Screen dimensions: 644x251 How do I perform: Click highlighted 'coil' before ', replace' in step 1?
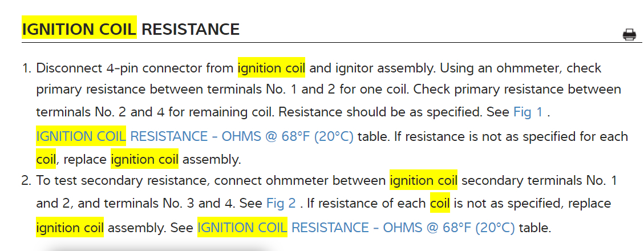46,159
